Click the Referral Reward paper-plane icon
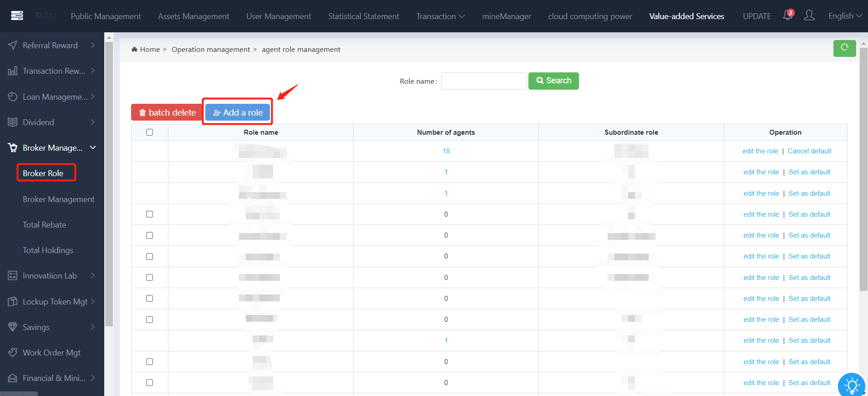Screen dimensions: 868x396 13,45
